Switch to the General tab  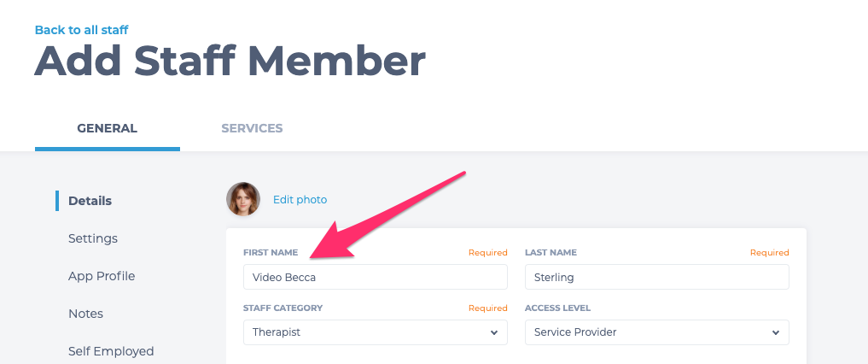[108, 128]
